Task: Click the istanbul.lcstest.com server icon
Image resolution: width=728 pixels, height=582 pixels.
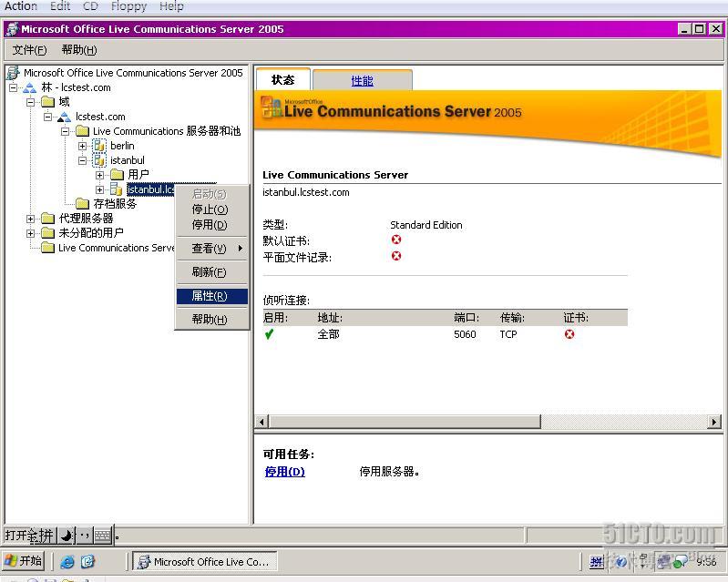Action: pos(116,189)
